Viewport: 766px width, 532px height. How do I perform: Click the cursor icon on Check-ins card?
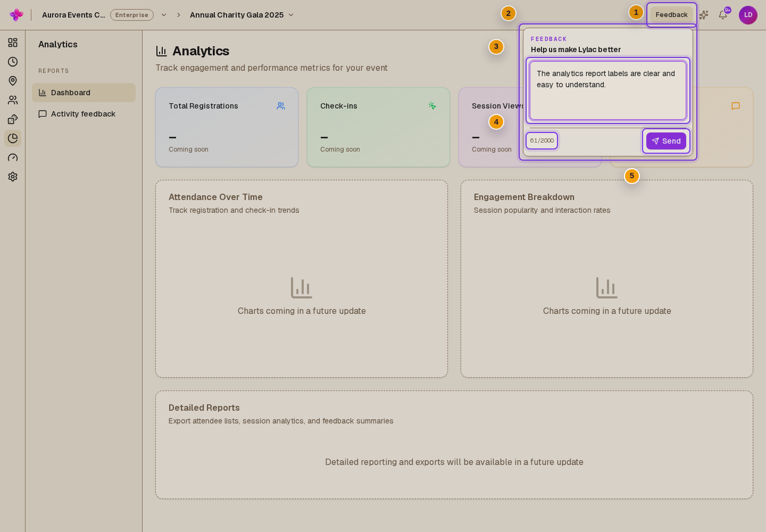432,106
